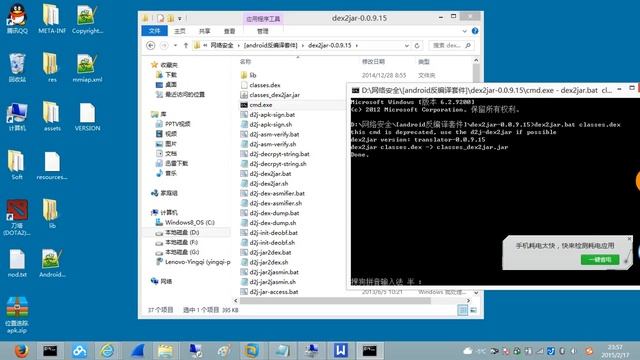The image size is (640, 360).
Task: Select Windows8_OS (C:) drive in tree
Action: coord(190,222)
